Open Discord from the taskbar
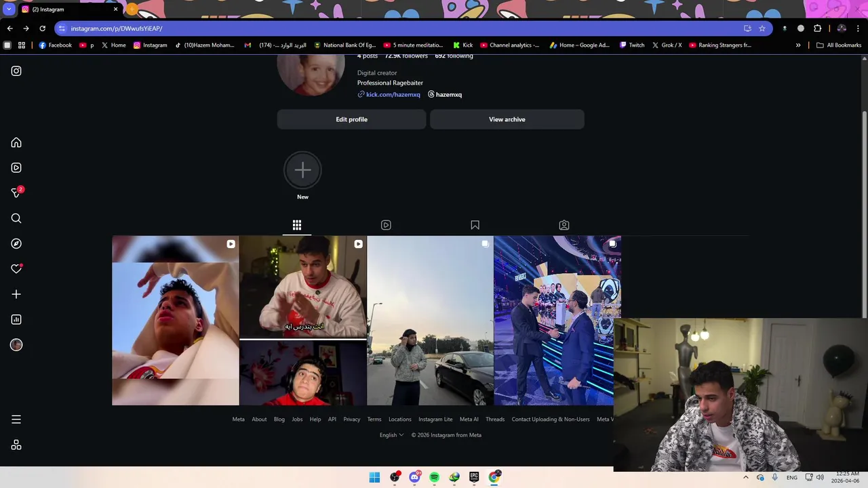Image resolution: width=868 pixels, height=488 pixels. pyautogui.click(x=414, y=477)
